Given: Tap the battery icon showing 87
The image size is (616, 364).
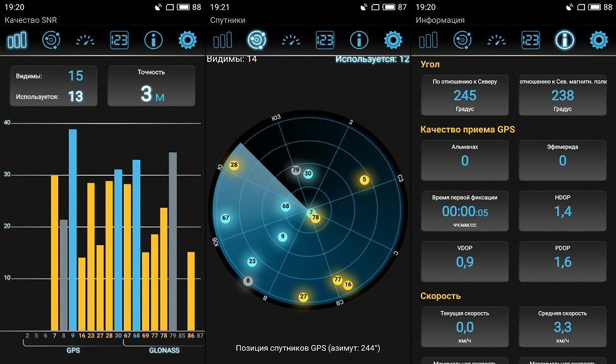Looking at the screenshot, I should click(389, 7).
